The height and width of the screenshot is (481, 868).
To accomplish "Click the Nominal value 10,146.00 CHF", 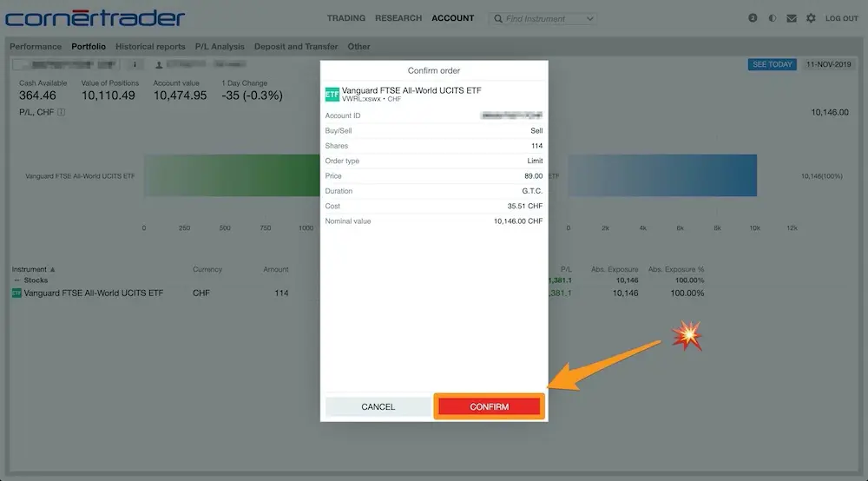I will point(517,221).
